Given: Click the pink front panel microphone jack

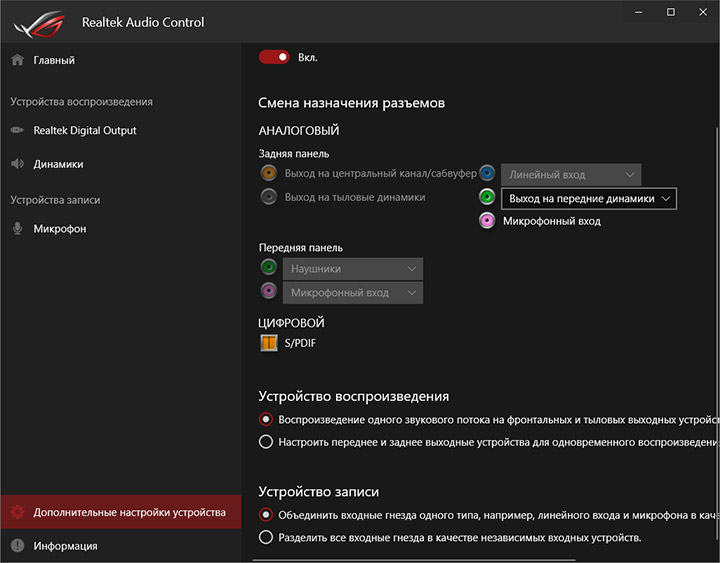Looking at the screenshot, I should point(268,292).
